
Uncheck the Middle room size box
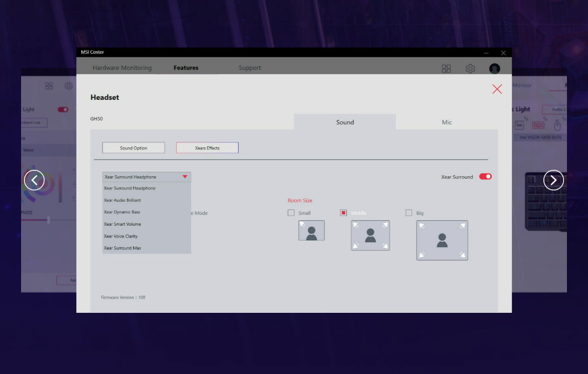click(x=343, y=213)
